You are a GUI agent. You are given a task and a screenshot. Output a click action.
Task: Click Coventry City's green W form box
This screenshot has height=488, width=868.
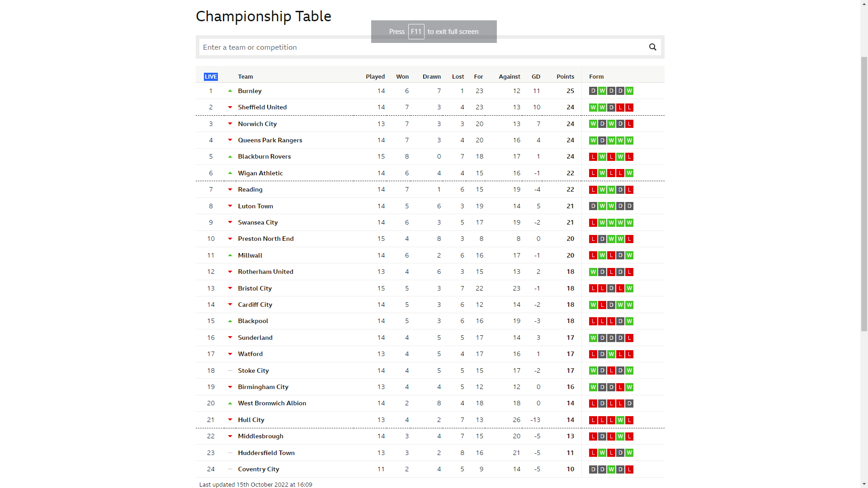[x=611, y=469]
